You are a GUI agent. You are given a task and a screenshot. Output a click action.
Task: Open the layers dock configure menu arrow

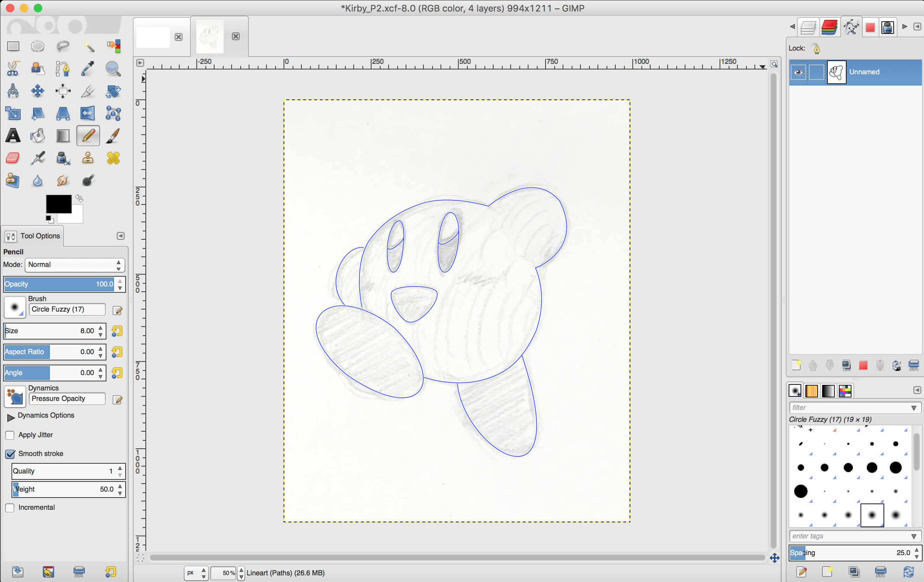[917, 27]
